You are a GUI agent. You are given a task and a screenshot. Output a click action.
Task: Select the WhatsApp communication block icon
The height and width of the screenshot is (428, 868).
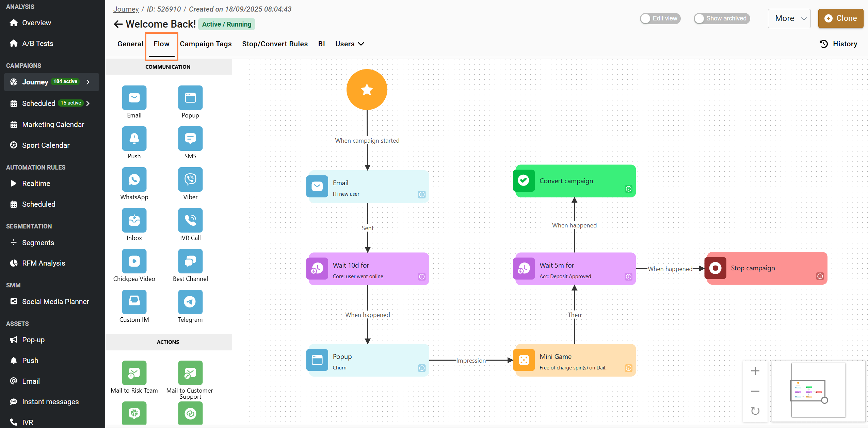(x=134, y=179)
